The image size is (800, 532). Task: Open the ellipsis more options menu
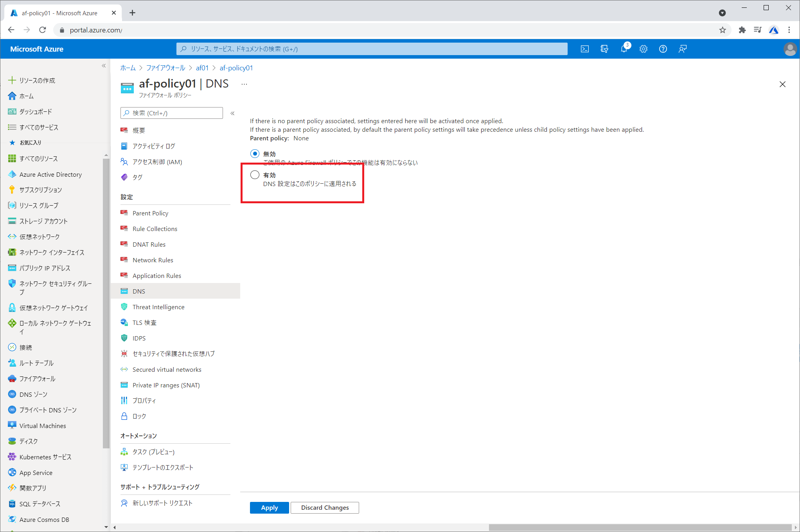tap(244, 84)
